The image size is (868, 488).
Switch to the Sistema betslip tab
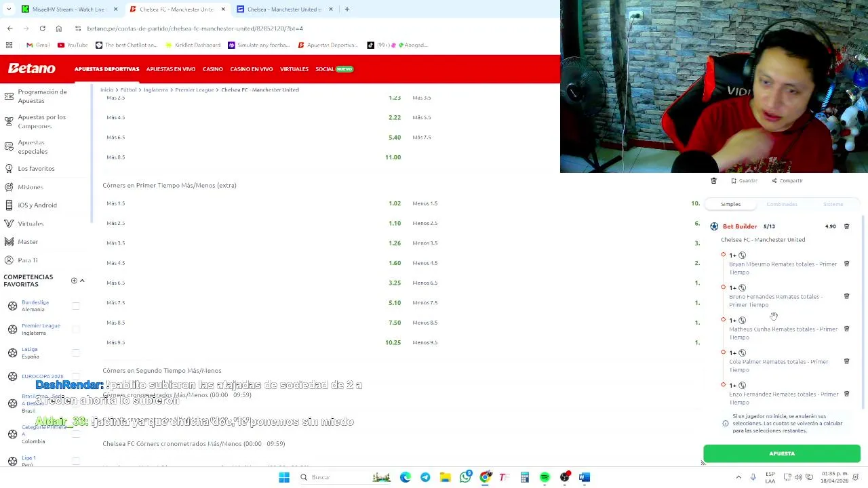[x=833, y=204]
